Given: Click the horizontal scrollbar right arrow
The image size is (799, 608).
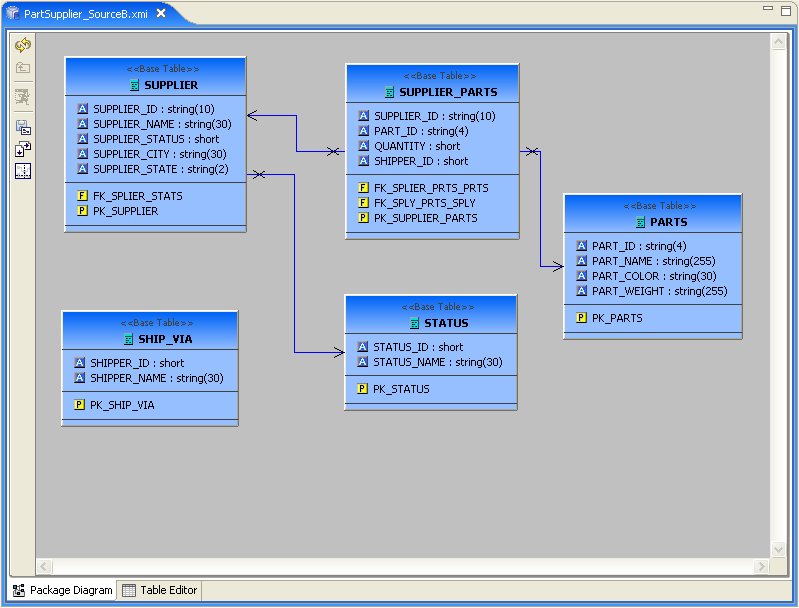Looking at the screenshot, I should pyautogui.click(x=762, y=566).
